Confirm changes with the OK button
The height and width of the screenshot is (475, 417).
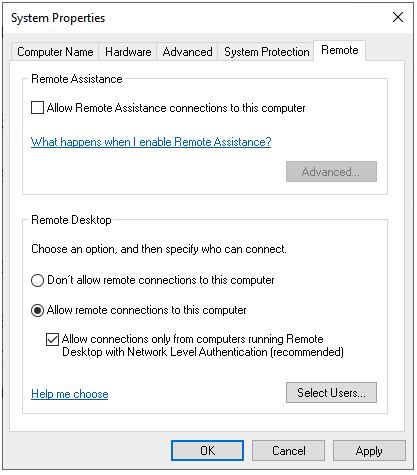[x=207, y=451]
